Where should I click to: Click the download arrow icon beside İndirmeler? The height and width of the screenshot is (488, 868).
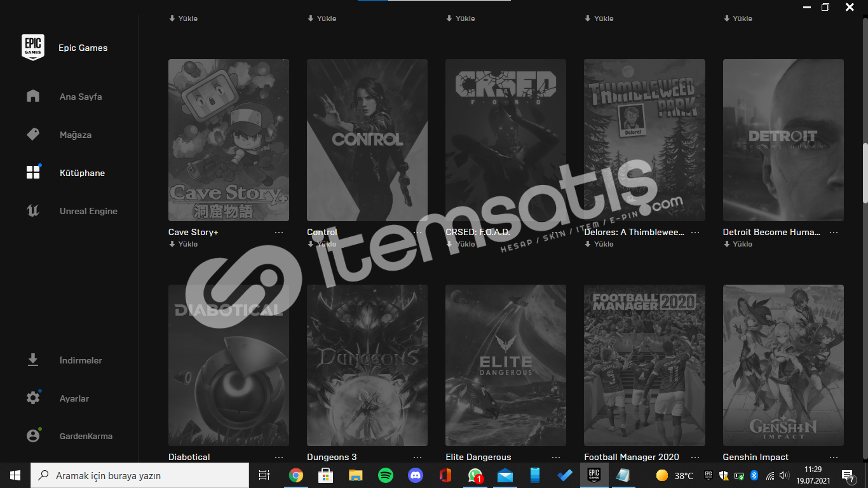click(33, 360)
